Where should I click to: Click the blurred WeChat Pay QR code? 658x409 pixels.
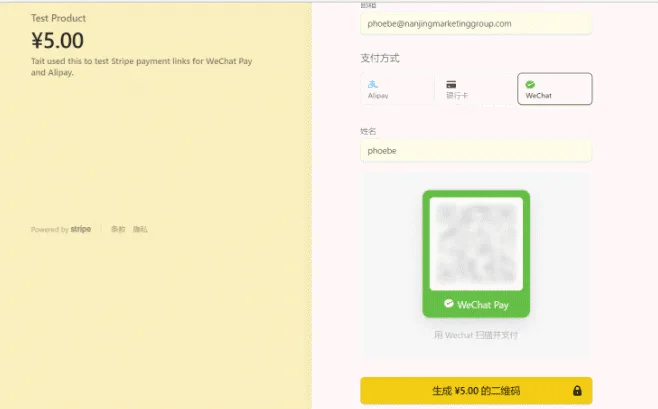click(x=476, y=243)
